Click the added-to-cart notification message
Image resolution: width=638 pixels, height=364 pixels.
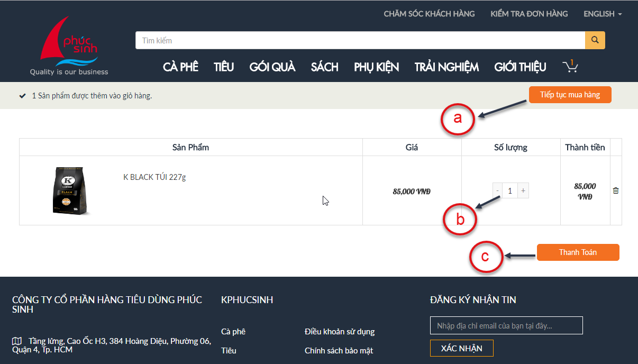(92, 96)
